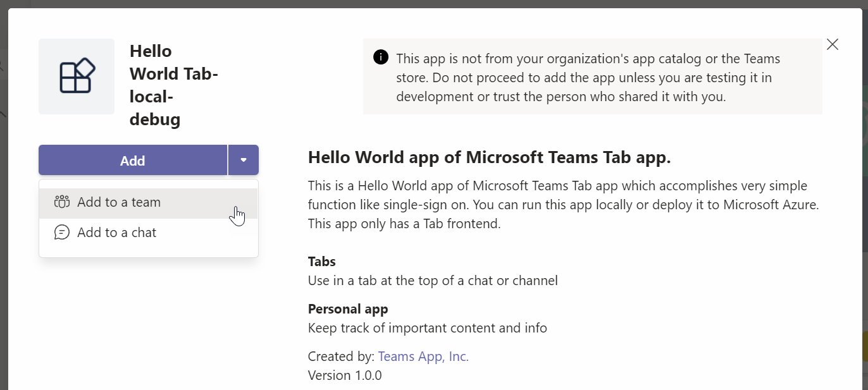The height and width of the screenshot is (390, 868).
Task: Click the Version 1.0.0 text
Action: 345,375
